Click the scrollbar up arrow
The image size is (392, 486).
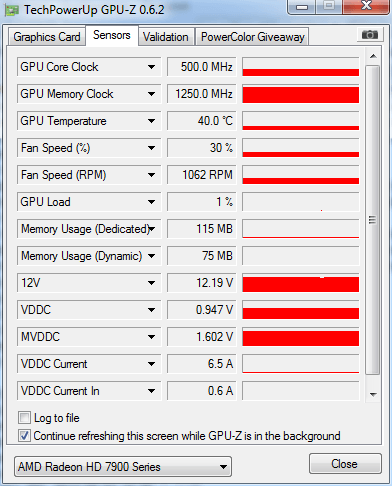coord(373,56)
